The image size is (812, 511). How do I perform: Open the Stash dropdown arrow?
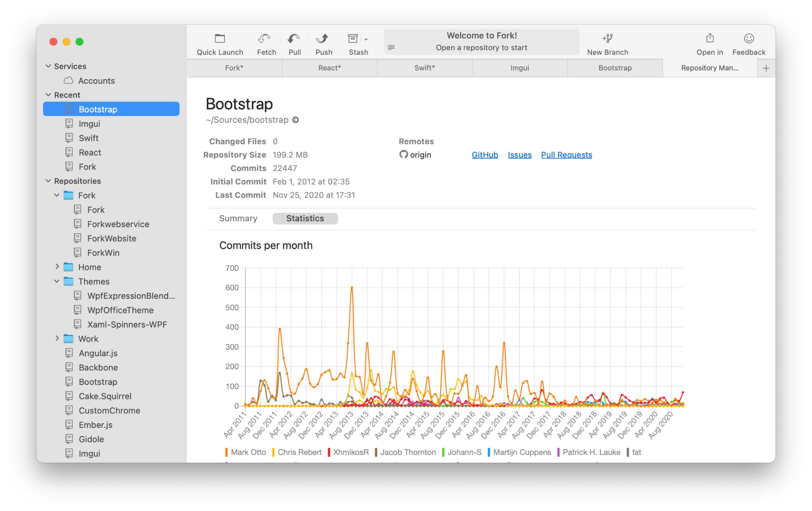click(366, 39)
